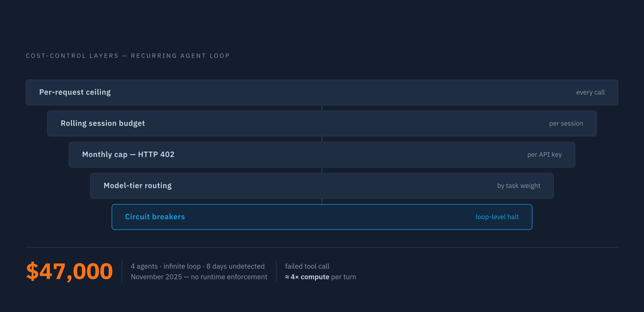
Task: Click the 'per API key' annotation
Action: point(545,155)
